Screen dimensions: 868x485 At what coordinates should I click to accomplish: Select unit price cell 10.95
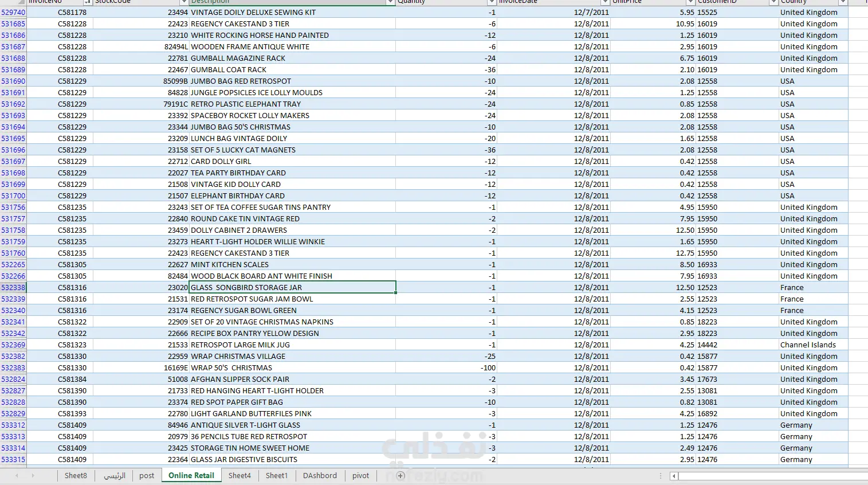653,24
